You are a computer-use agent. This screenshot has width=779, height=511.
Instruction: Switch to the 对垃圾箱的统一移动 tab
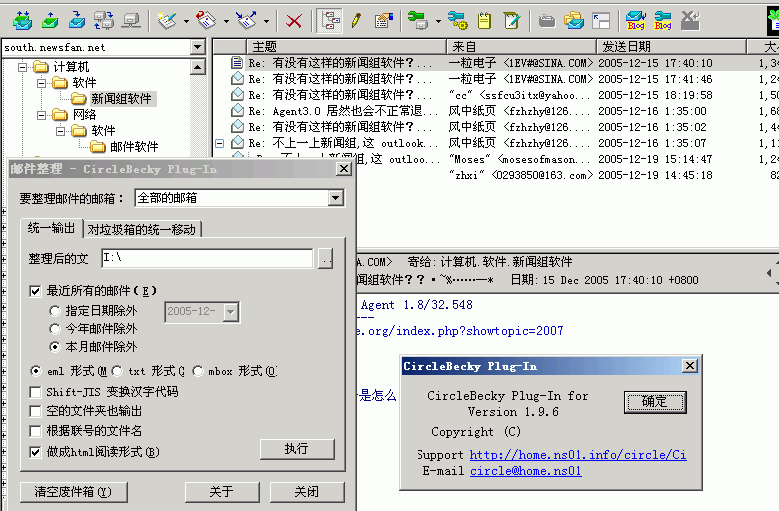coord(142,229)
